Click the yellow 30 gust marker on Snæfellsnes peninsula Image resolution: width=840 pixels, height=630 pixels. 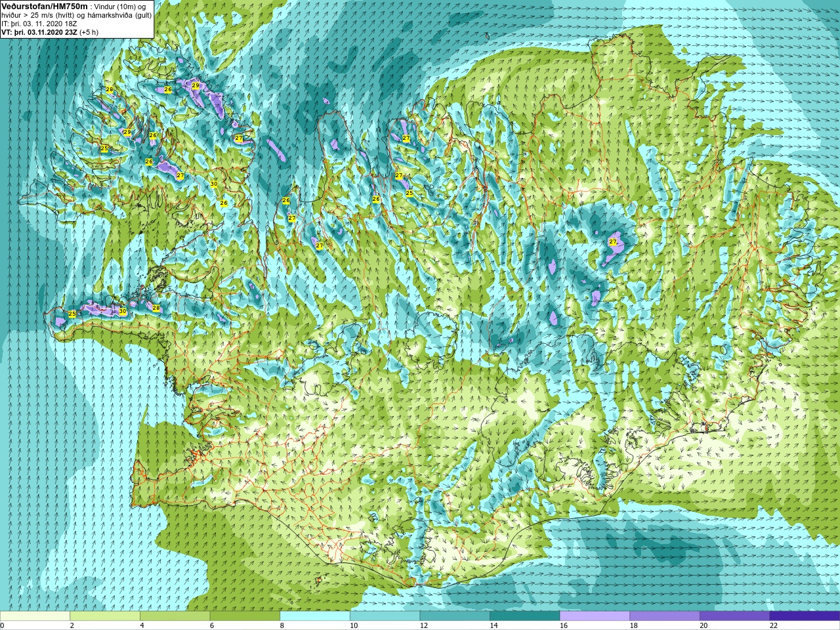click(123, 311)
